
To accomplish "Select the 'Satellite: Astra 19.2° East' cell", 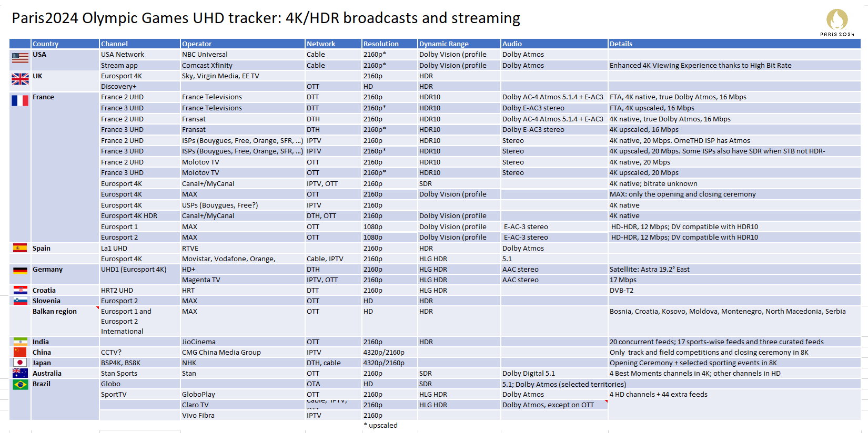I will coord(734,270).
